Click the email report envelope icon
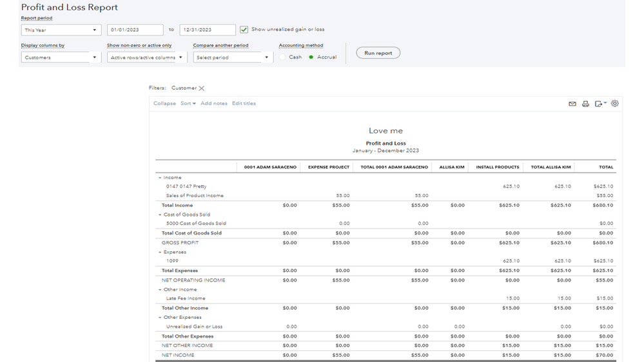Viewport: 644px width, 362px height. coord(572,104)
